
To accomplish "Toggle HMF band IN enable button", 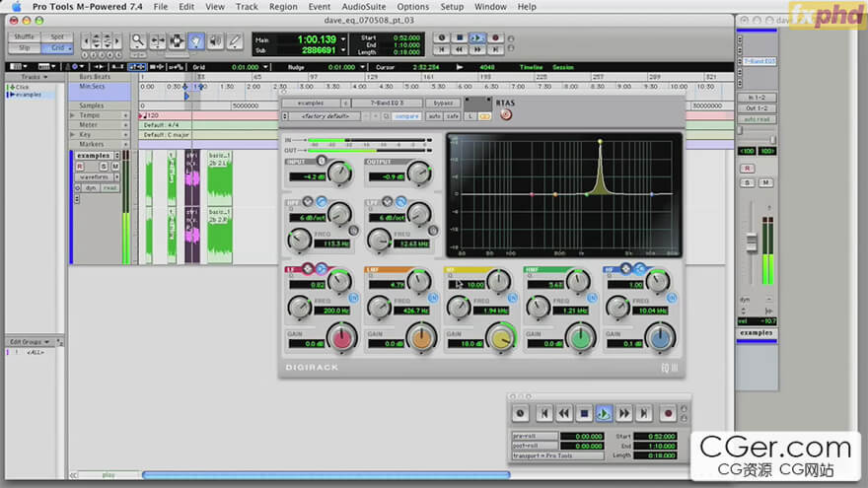I will pyautogui.click(x=593, y=298).
